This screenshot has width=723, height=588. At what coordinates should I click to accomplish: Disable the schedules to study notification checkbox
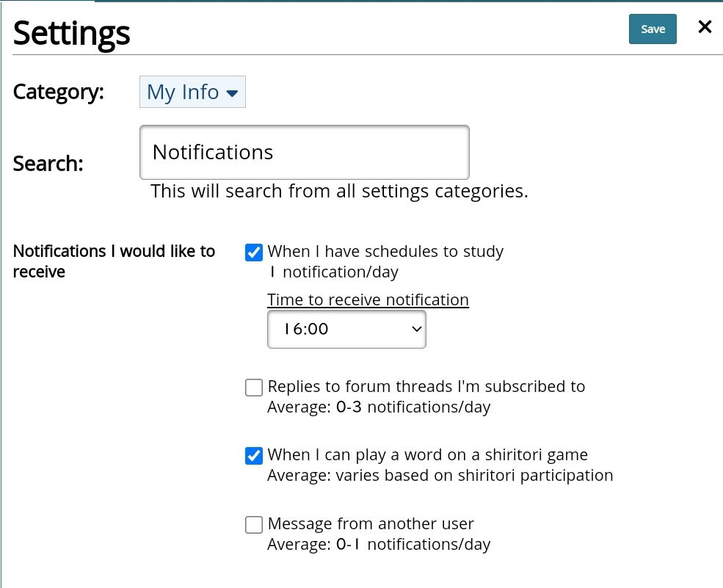pyautogui.click(x=254, y=253)
